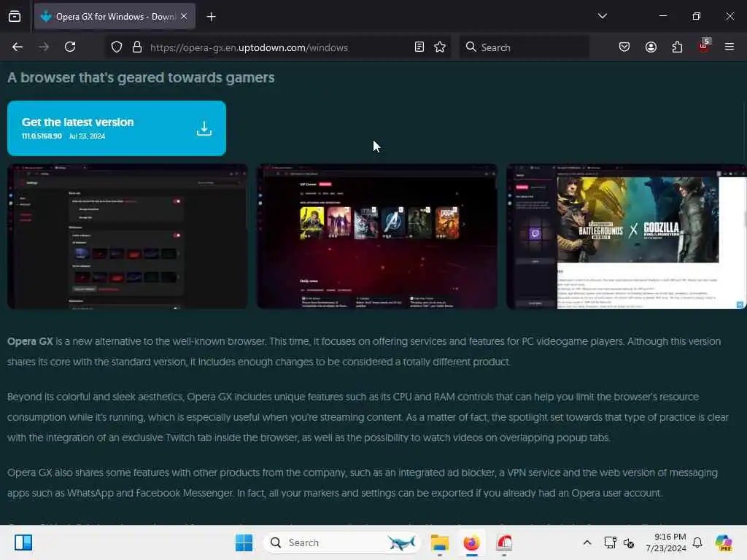The height and width of the screenshot is (560, 747).
Task: Switch to Firefox in taskbar
Action: (x=472, y=542)
